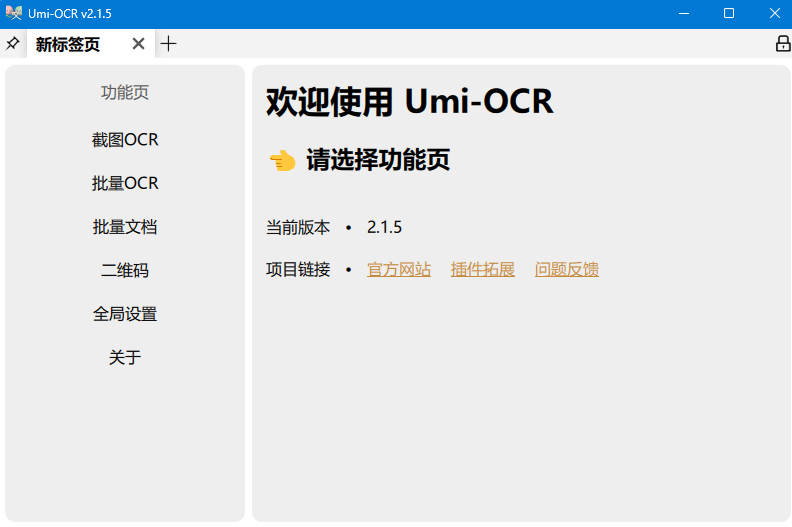Viewport: 792px width, 527px height.
Task: Click the lock icon at top right
Action: 783,44
